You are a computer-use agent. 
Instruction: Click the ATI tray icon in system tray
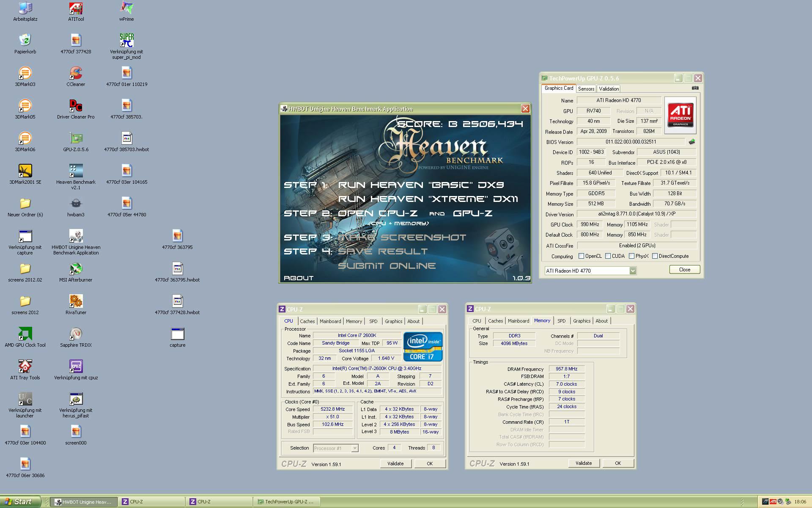[x=773, y=502]
